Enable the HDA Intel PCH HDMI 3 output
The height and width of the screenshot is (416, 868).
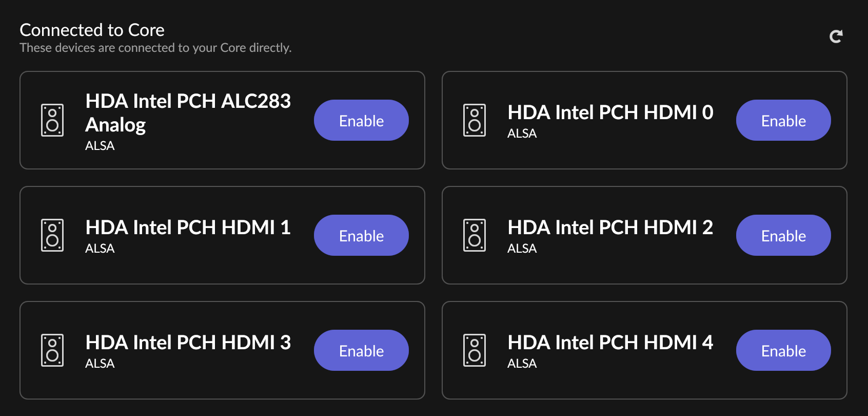click(x=361, y=350)
